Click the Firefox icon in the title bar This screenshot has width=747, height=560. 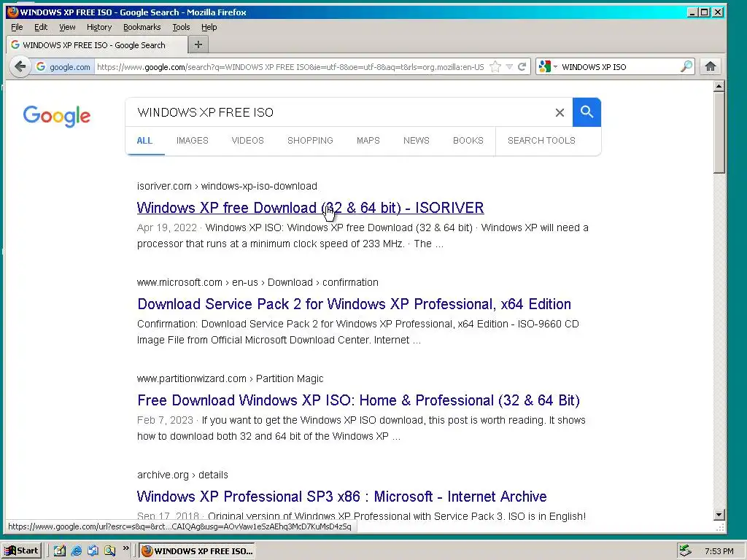tap(13, 12)
